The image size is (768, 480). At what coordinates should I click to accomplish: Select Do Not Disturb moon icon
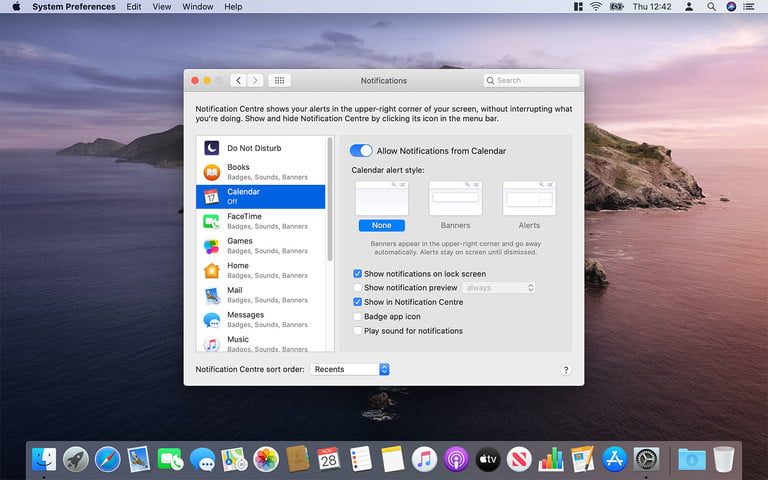point(212,148)
